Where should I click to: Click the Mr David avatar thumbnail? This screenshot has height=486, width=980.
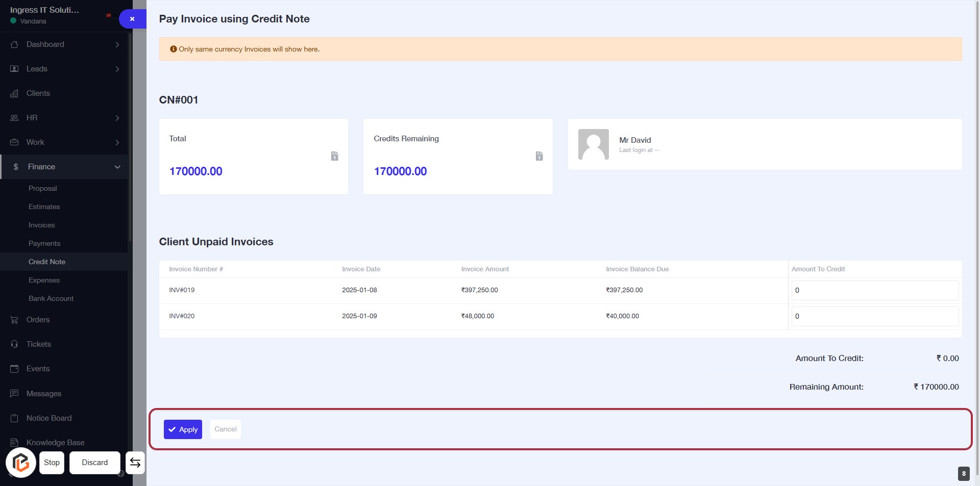click(x=593, y=144)
